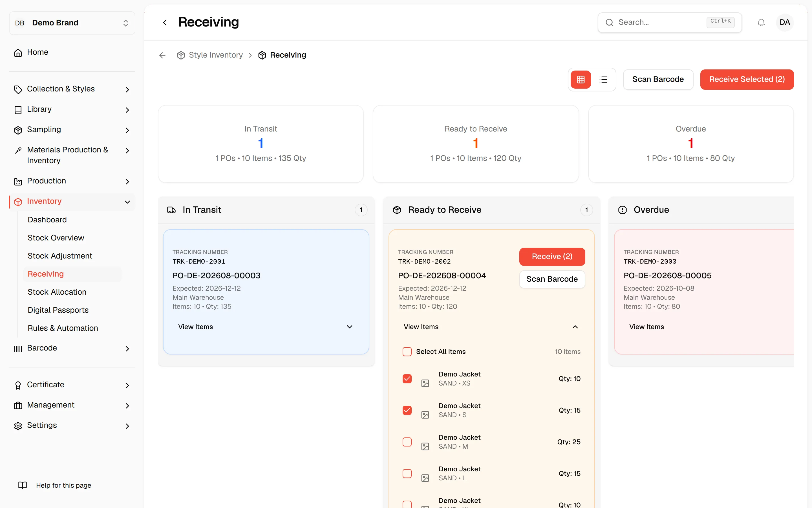Check Demo Jacket SAND • L checkbox
The height and width of the screenshot is (508, 812).
coord(407,473)
